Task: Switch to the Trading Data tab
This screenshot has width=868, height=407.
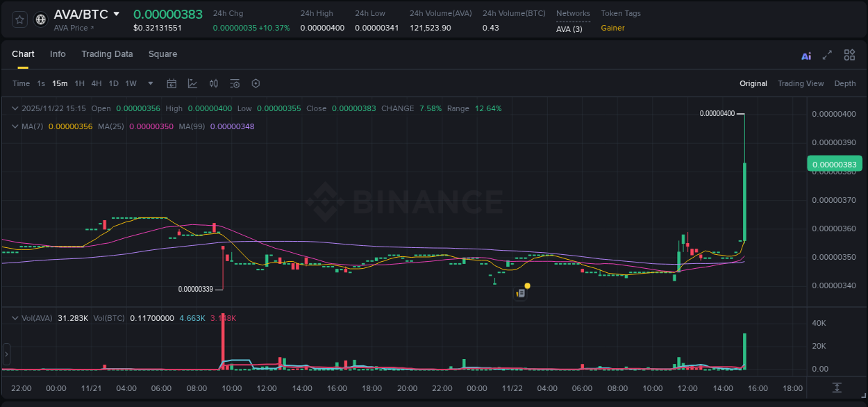Action: click(107, 53)
